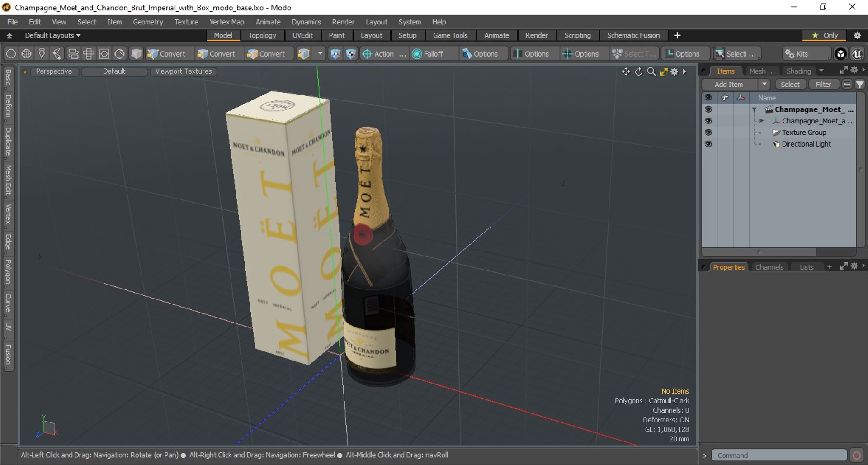868x465 pixels.
Task: Select the sphere primitive tool icon
Action: [x=11, y=54]
